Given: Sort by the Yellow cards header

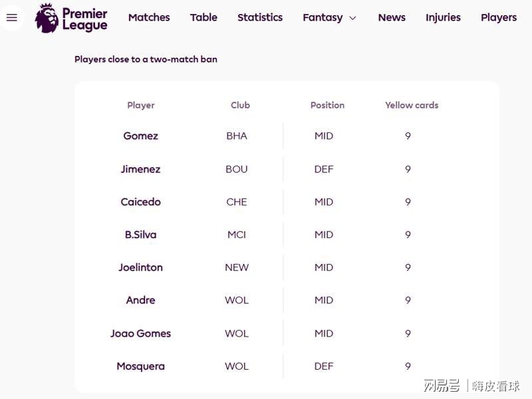Looking at the screenshot, I should pos(412,105).
